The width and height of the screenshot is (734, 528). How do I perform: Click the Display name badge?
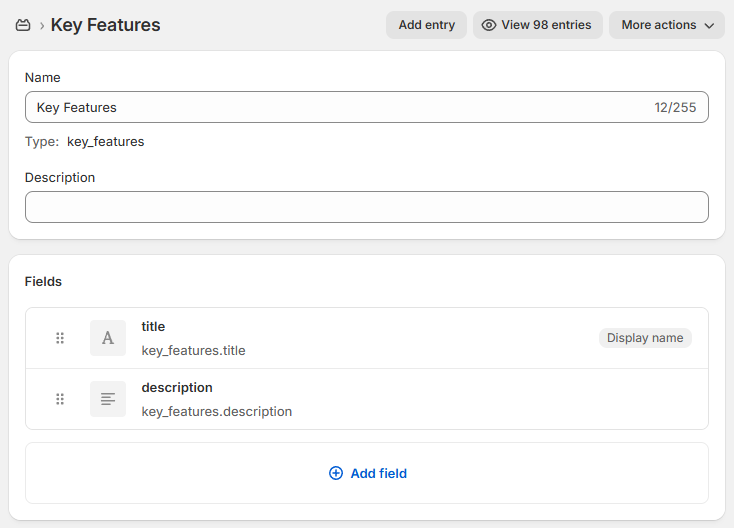[645, 338]
